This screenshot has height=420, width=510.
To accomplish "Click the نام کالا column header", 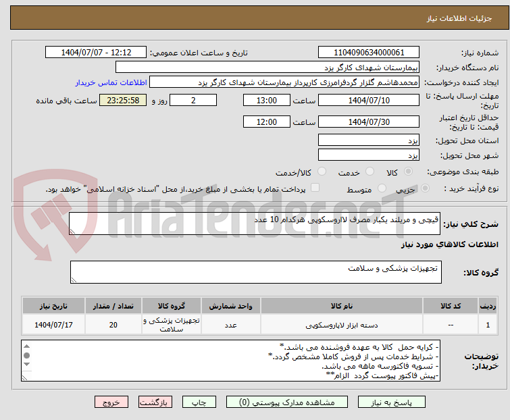I will point(342,306).
